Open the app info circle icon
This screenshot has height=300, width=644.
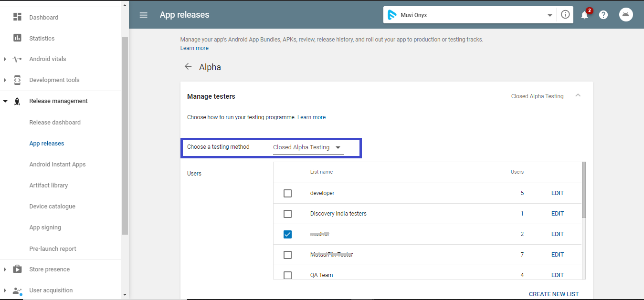point(565,15)
